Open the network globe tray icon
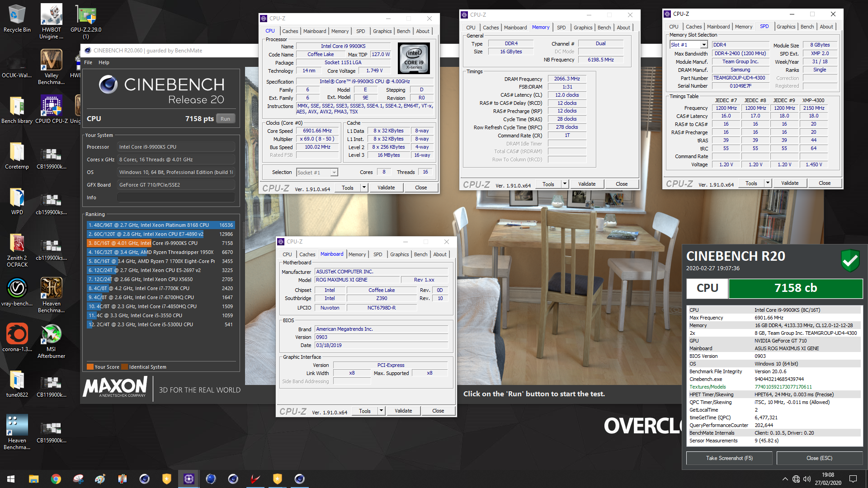Viewport: 868px width, 488px height. tap(796, 479)
